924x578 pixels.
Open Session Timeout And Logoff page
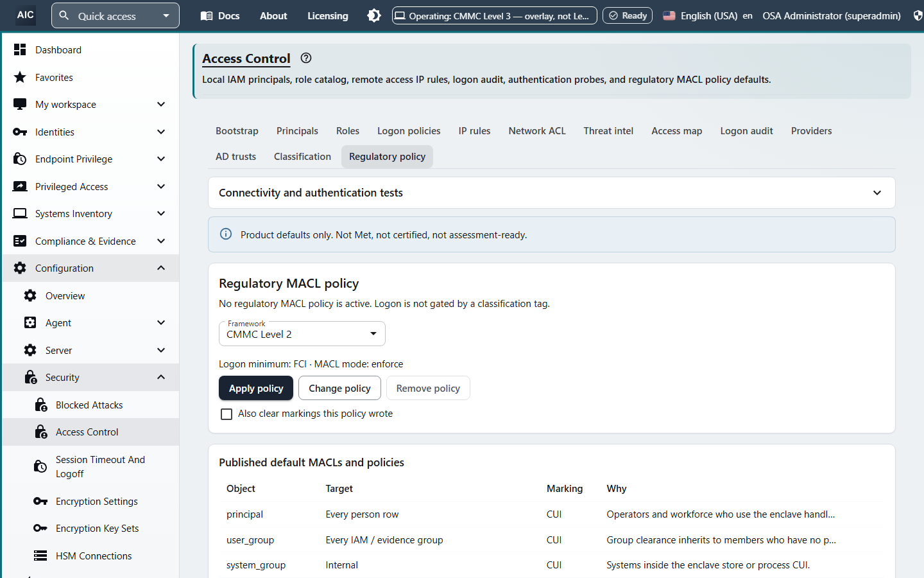coord(90,467)
